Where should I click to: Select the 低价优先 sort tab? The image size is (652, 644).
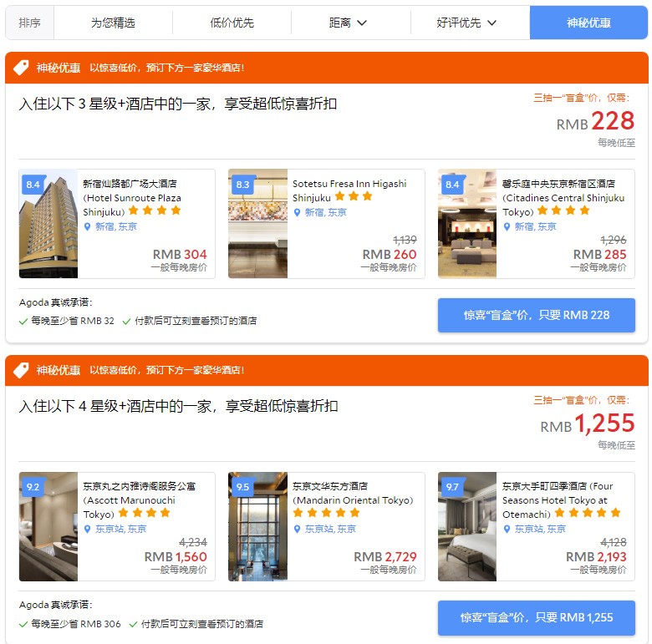click(232, 23)
